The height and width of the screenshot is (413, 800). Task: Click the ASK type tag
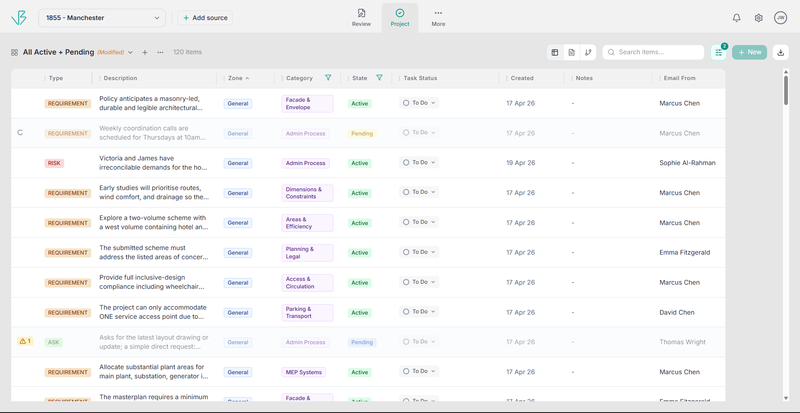[x=54, y=342]
